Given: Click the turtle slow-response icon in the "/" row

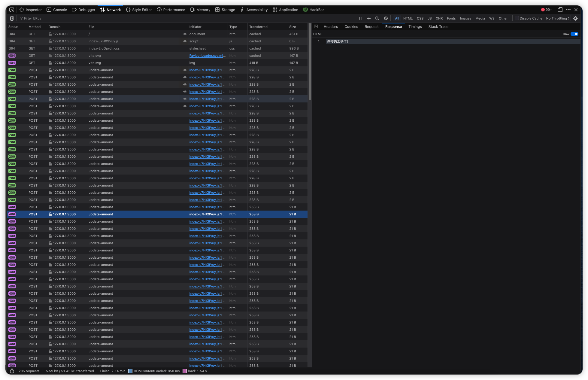Looking at the screenshot, I should [x=185, y=34].
